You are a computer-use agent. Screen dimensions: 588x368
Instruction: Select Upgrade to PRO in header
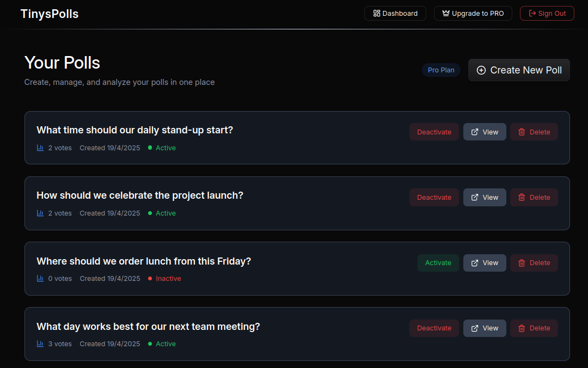pos(473,14)
